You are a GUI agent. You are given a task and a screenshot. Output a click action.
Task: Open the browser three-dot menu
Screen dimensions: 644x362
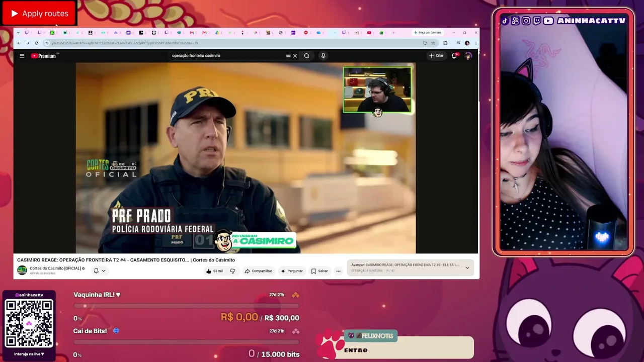(475, 43)
